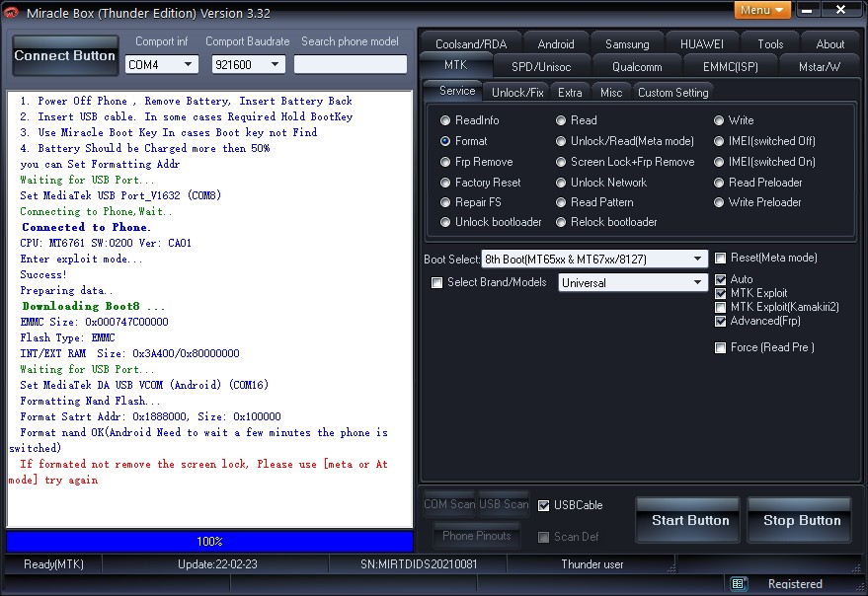Click the Scan Def checkbox
The width and height of the screenshot is (868, 596).
[543, 537]
